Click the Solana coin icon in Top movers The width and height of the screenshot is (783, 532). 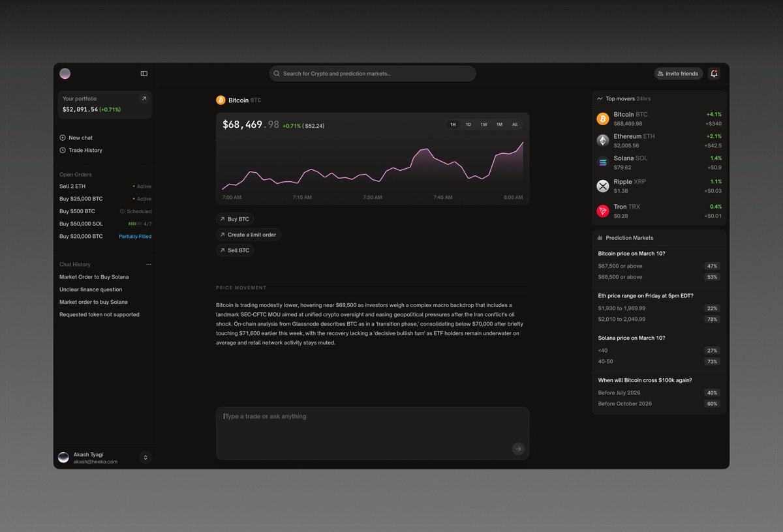(603, 162)
